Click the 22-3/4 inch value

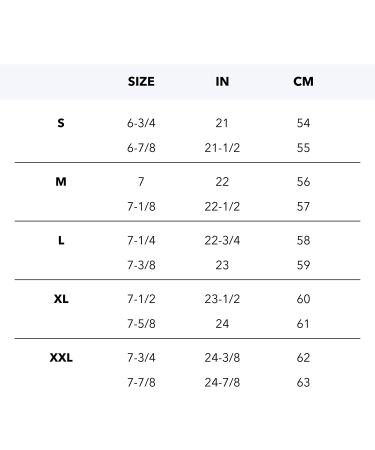click(222, 240)
